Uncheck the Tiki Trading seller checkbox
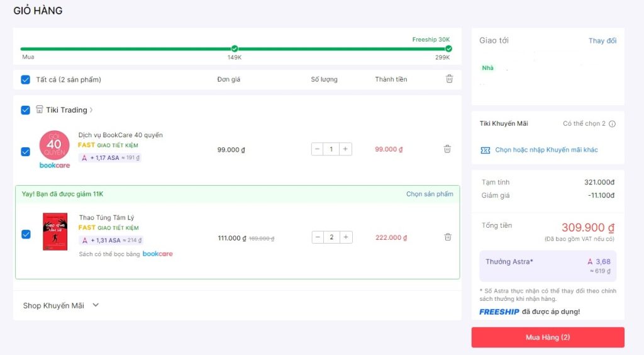 coord(25,110)
